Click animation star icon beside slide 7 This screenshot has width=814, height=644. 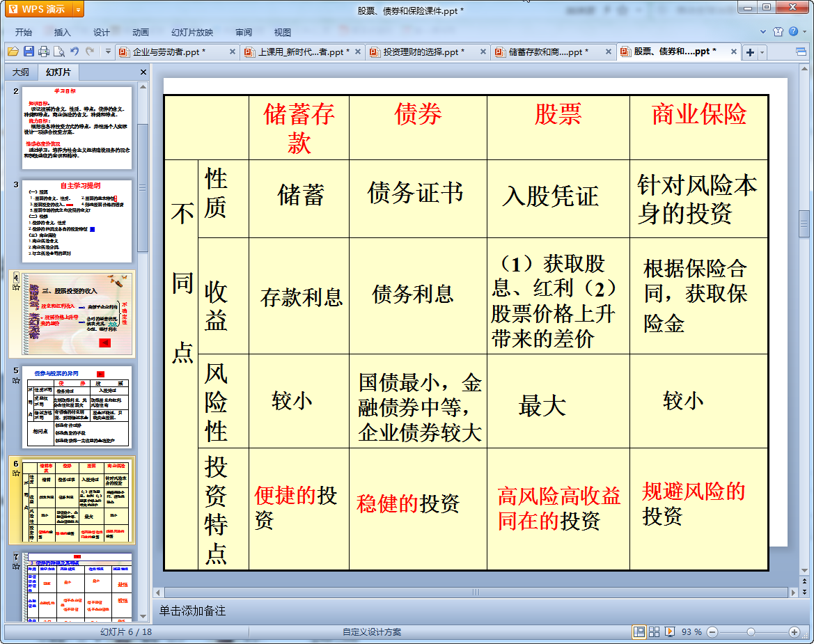point(16,566)
